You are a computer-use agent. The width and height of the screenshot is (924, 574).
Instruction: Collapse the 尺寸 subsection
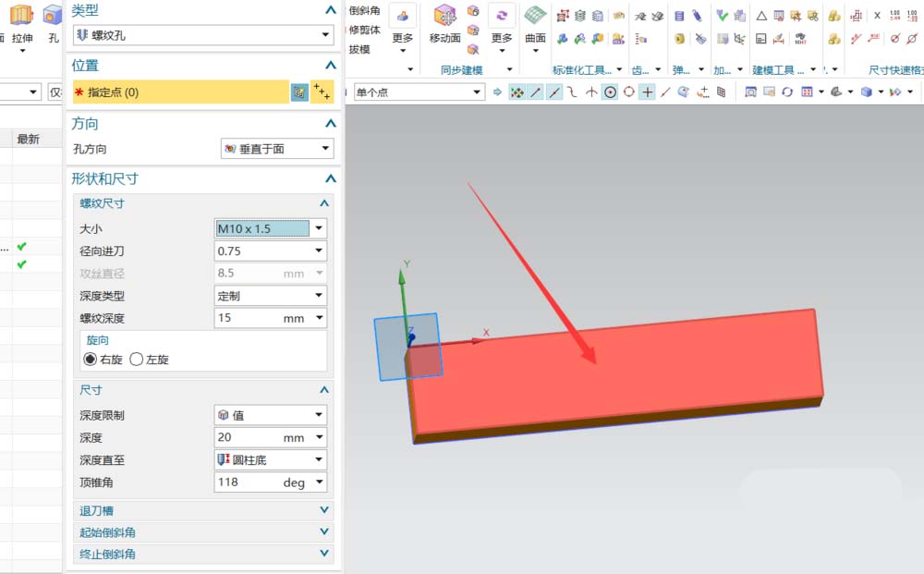click(x=324, y=389)
